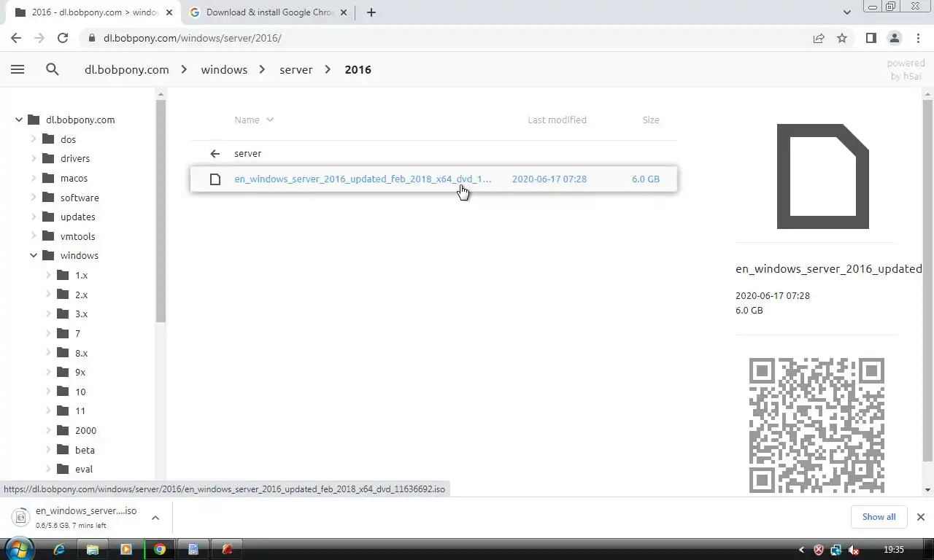934x560 pixels.
Task: Open Chrome profile avatar icon
Action: click(x=894, y=39)
